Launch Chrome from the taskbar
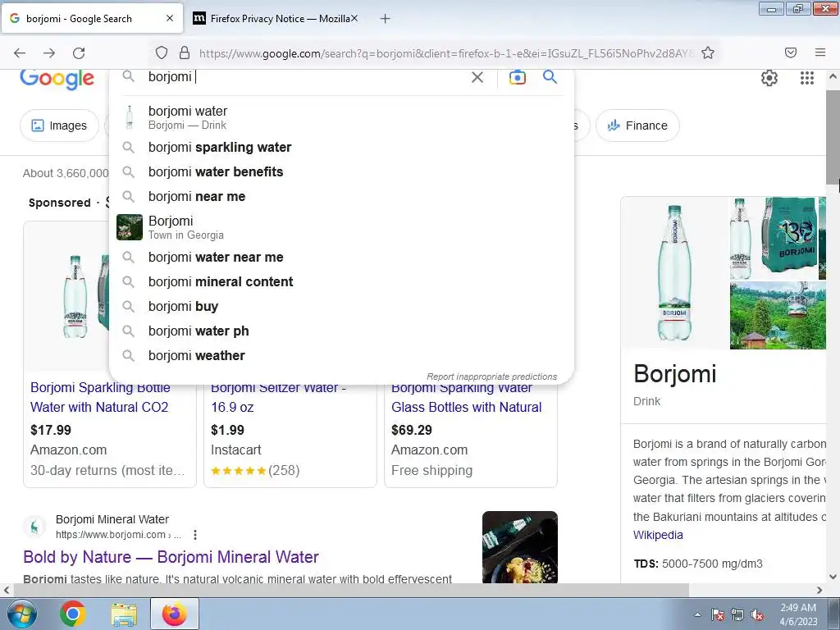This screenshot has width=840, height=630. 73,614
